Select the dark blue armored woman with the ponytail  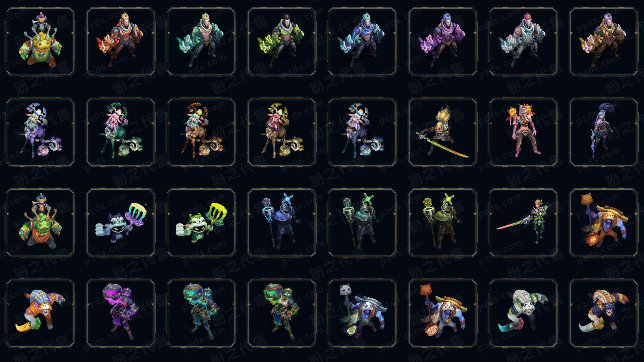tap(604, 132)
